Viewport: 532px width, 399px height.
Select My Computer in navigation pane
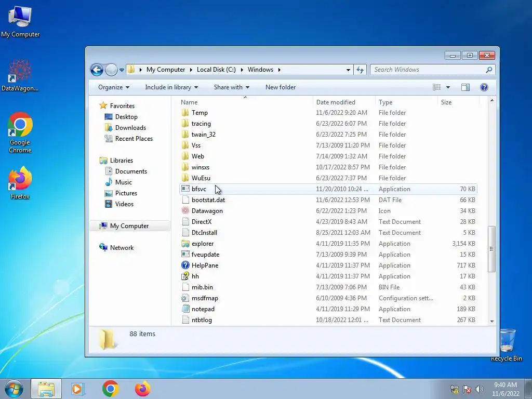click(129, 226)
